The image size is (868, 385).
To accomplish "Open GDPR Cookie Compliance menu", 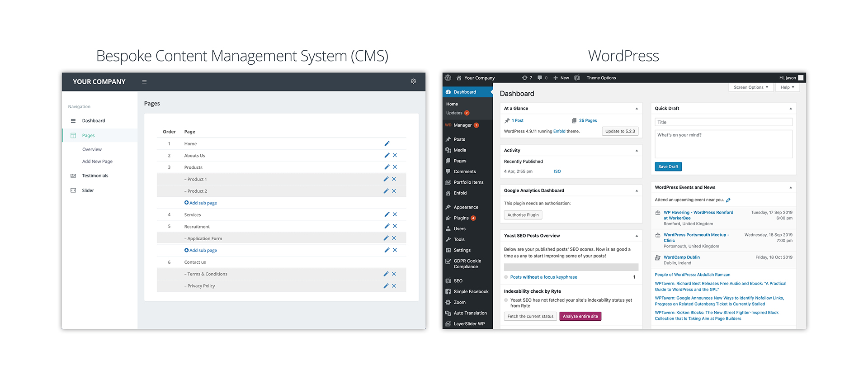I will pos(468,264).
